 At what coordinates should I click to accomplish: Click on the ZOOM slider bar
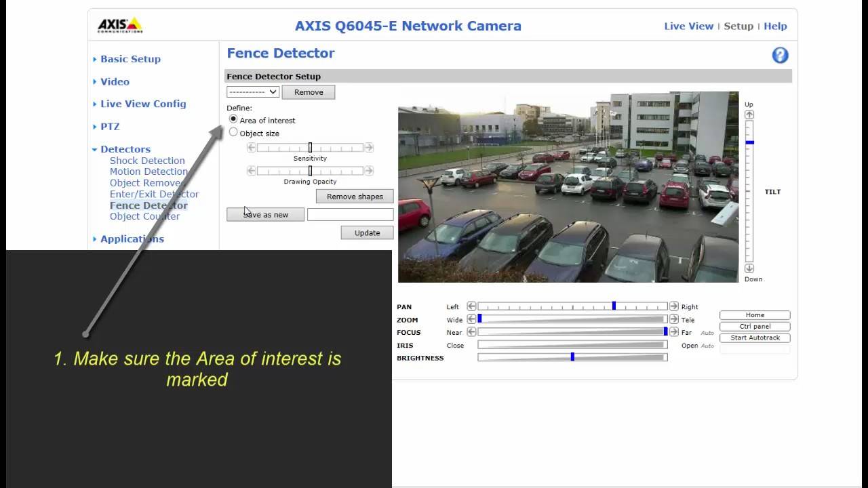(x=572, y=319)
